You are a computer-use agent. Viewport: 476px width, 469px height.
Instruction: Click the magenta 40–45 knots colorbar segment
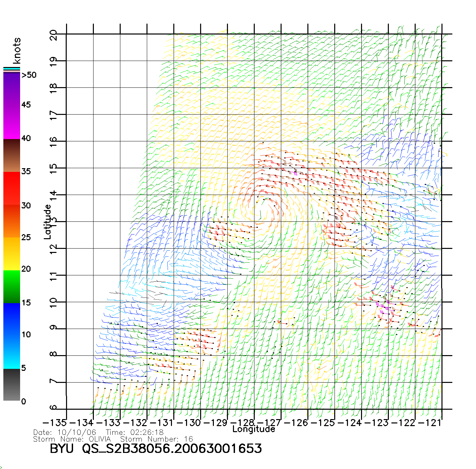pos(12,122)
